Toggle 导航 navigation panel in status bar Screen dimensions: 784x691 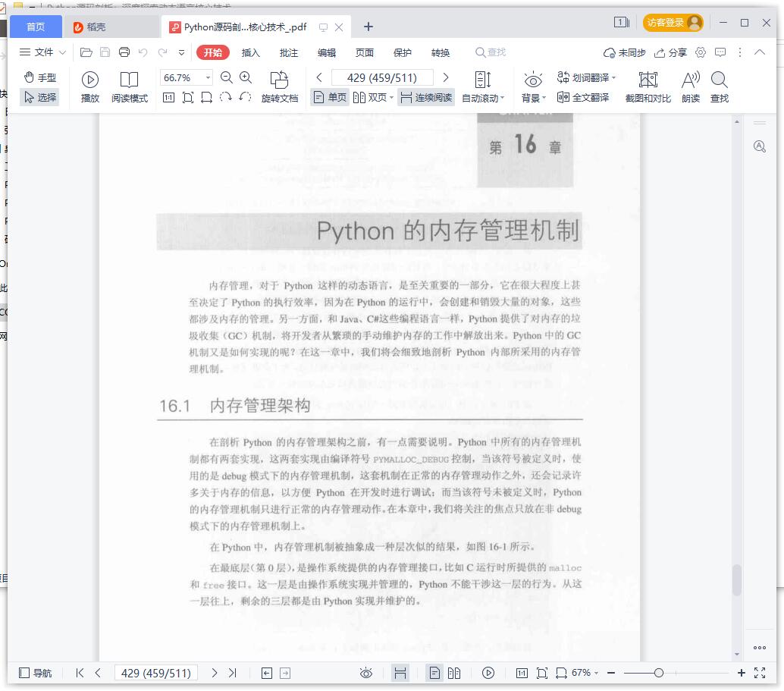coord(36,673)
